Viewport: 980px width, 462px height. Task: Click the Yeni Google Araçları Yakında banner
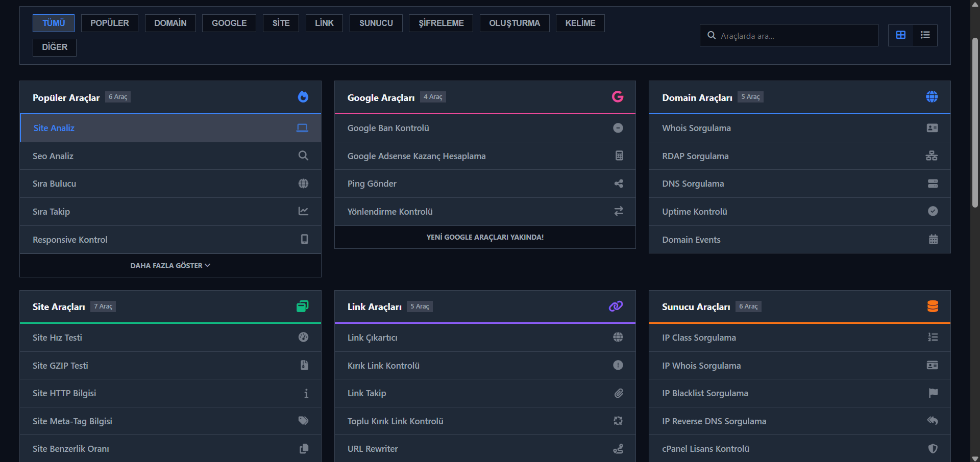(485, 237)
